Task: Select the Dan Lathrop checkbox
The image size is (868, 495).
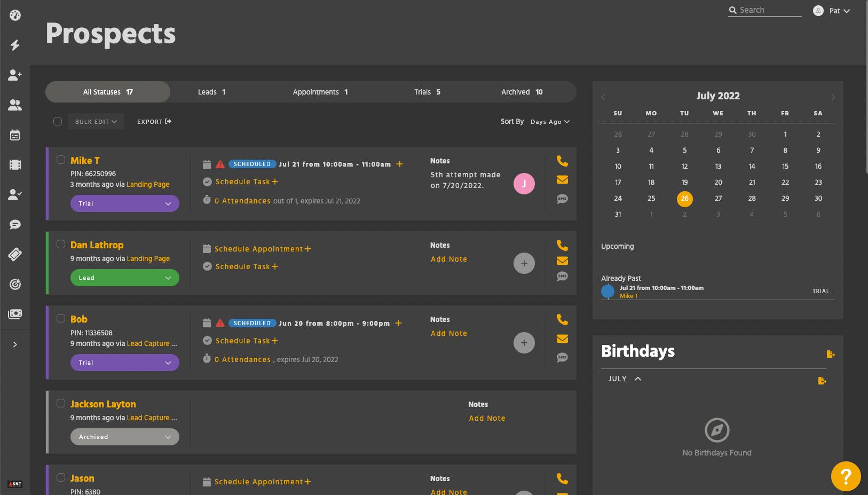Action: click(61, 244)
